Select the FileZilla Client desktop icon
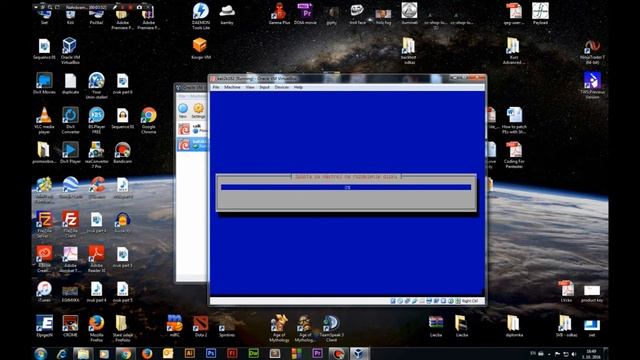The height and width of the screenshot is (360, 640). click(x=70, y=224)
